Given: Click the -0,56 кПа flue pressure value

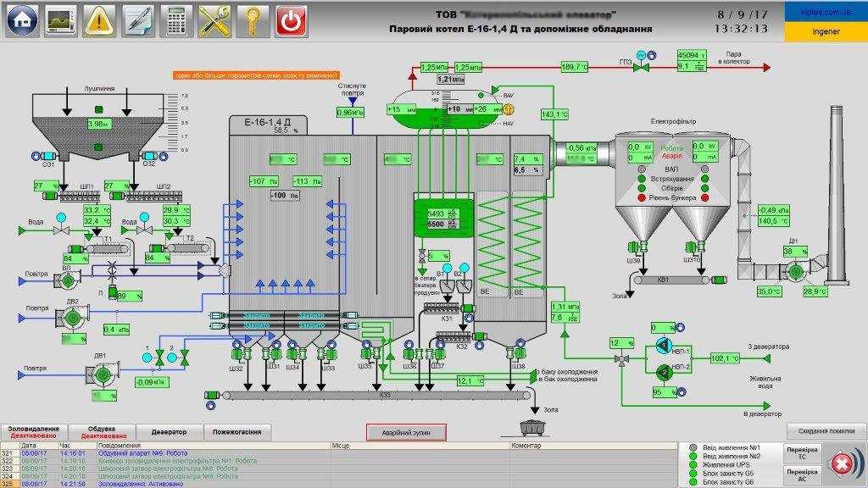Looking at the screenshot, I should (581, 148).
